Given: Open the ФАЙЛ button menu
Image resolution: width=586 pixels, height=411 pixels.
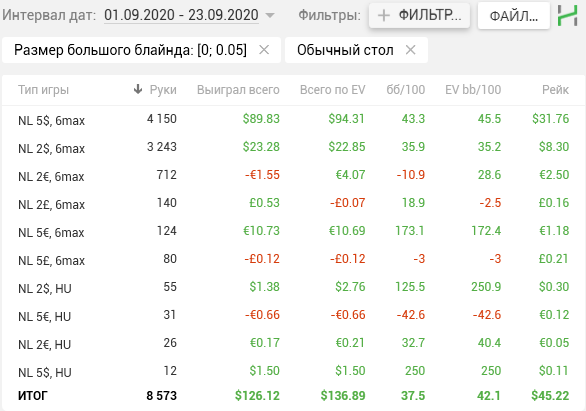Looking at the screenshot, I should [x=514, y=16].
